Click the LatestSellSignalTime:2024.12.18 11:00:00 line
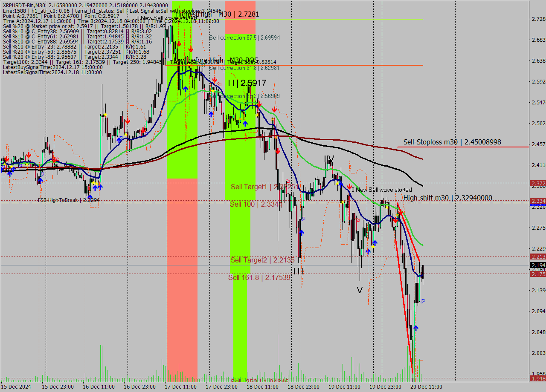 coord(52,72)
